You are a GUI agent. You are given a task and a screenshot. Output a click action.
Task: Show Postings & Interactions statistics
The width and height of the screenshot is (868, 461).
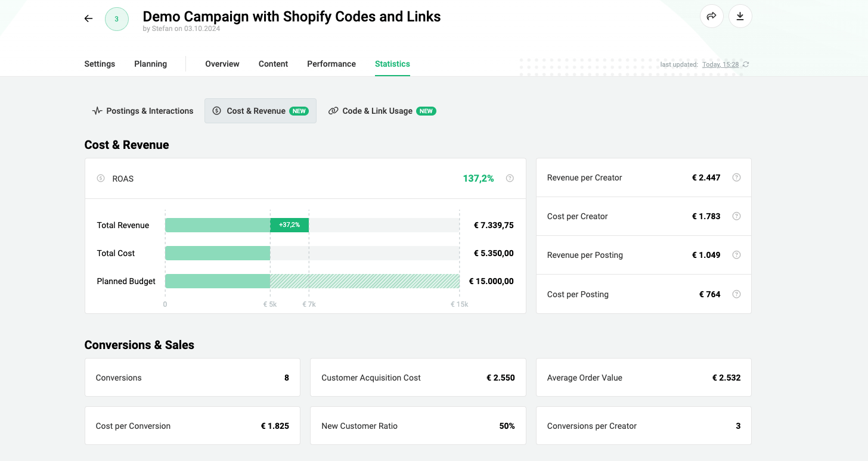pyautogui.click(x=143, y=111)
